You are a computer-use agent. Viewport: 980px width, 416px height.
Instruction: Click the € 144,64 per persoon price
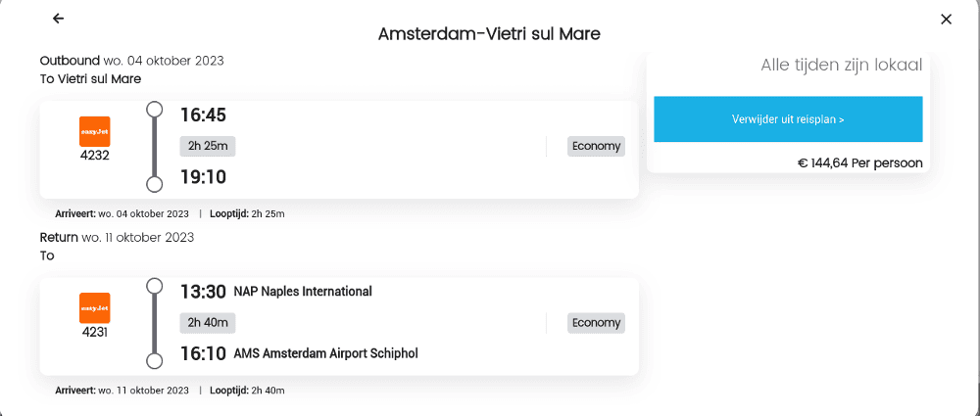tap(859, 162)
